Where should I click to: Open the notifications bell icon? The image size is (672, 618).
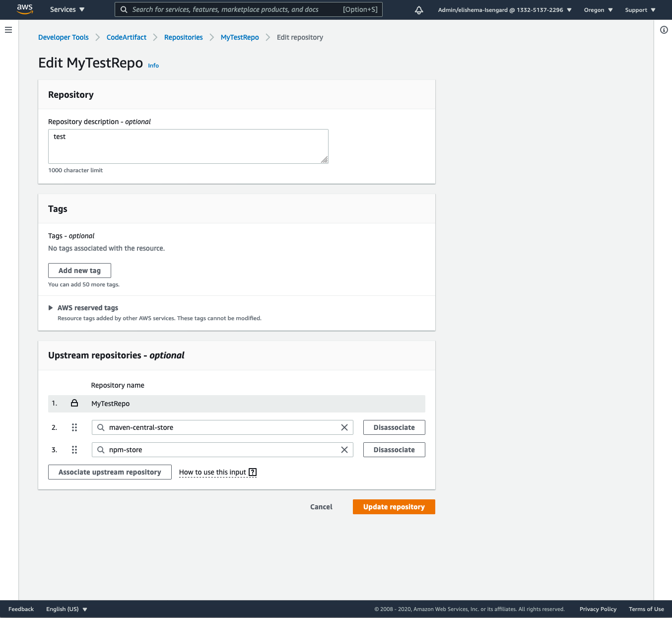[x=419, y=10]
